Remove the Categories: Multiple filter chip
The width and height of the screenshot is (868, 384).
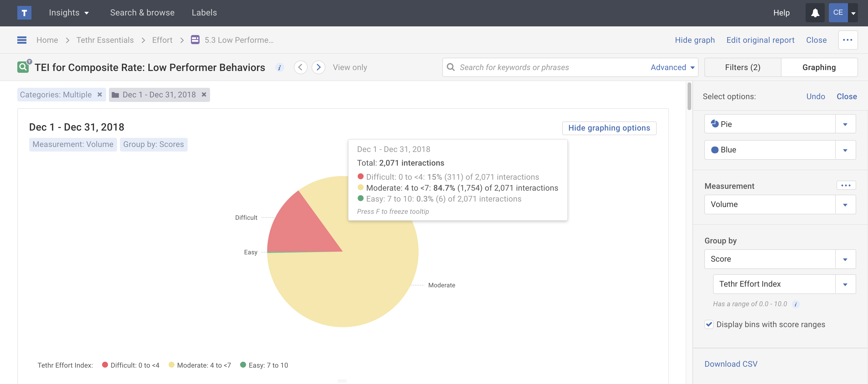click(x=100, y=95)
